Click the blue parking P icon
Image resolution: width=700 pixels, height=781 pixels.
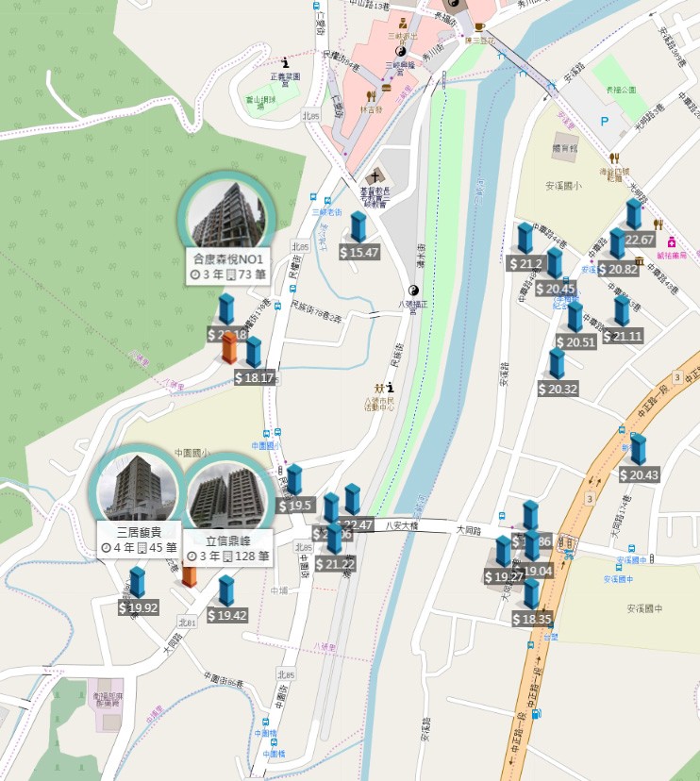605,121
